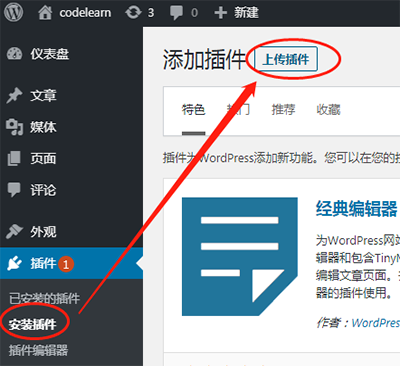This screenshot has height=366, width=400.
Task: Open 页面 menu item
Action: click(x=43, y=158)
